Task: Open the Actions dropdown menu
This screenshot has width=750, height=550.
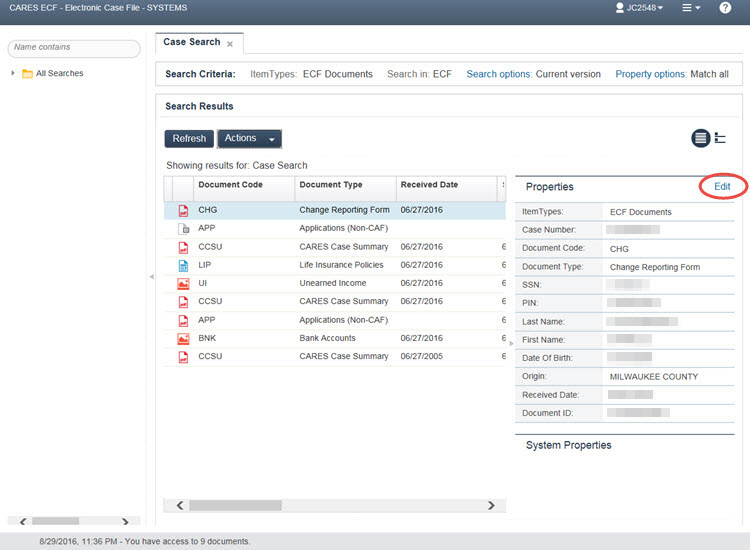Action: pyautogui.click(x=249, y=139)
